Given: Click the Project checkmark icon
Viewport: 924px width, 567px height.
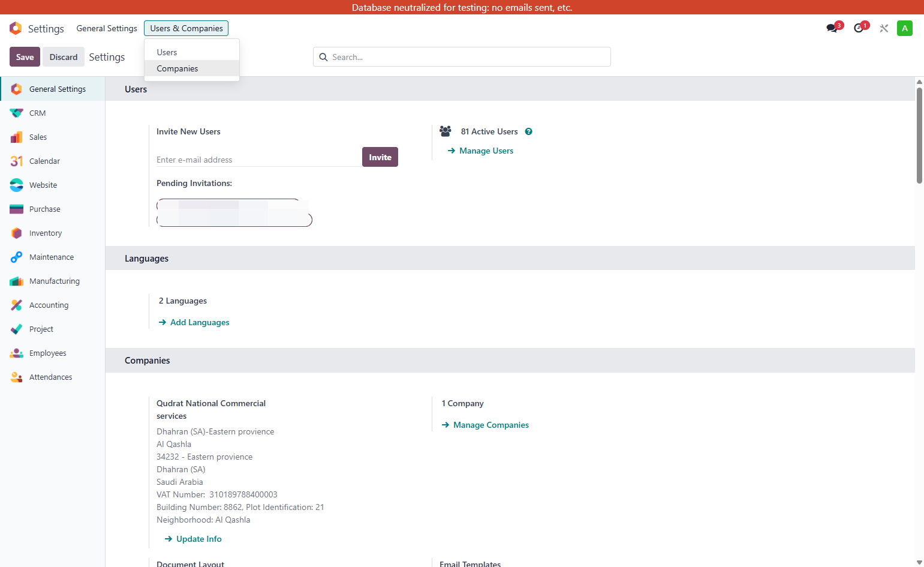Looking at the screenshot, I should (x=17, y=329).
